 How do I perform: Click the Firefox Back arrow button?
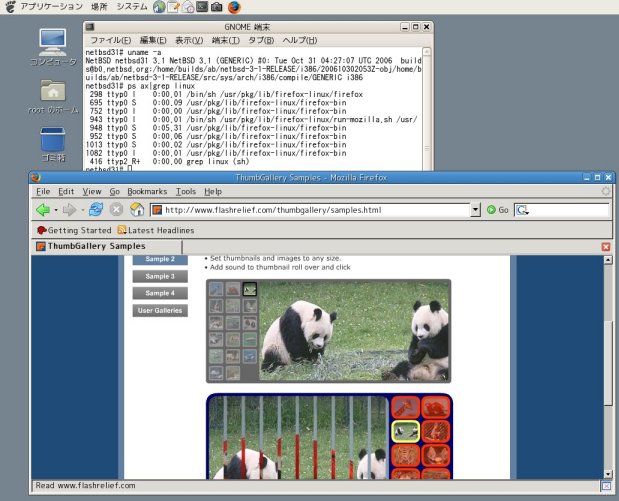[x=43, y=210]
